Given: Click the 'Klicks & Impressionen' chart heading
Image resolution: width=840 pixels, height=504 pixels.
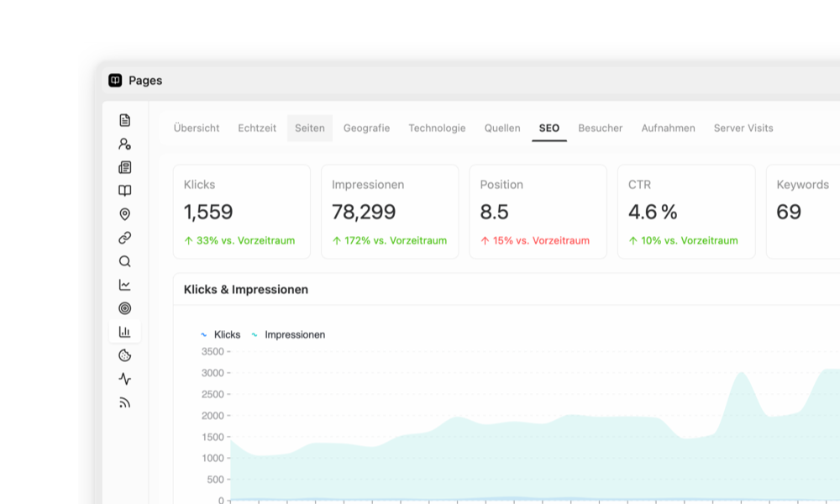Looking at the screenshot, I should 246,290.
